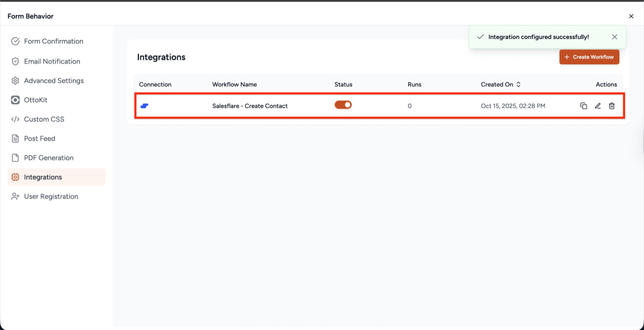The image size is (644, 330).
Task: Sort by the Created On column arrows
Action: point(518,84)
